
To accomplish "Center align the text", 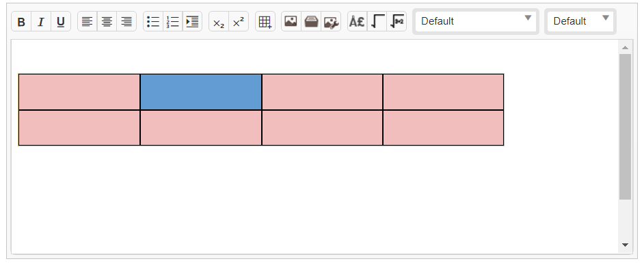I will point(107,21).
